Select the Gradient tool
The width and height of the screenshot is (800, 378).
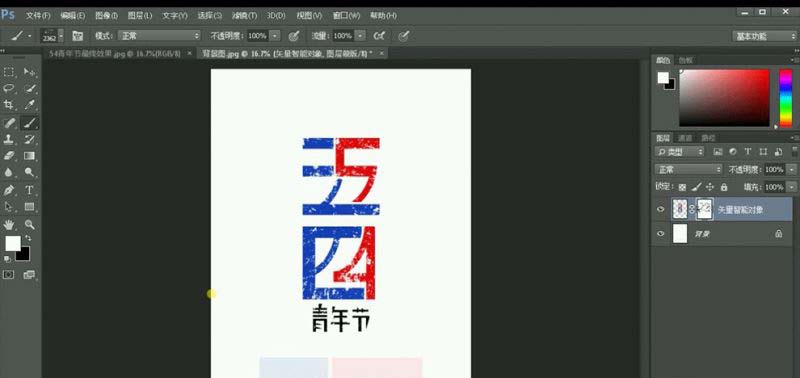pos(30,156)
